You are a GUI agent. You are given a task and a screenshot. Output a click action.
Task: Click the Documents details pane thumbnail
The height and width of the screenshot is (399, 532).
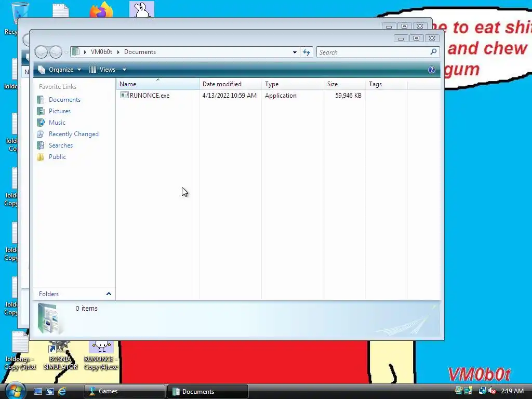(x=50, y=318)
